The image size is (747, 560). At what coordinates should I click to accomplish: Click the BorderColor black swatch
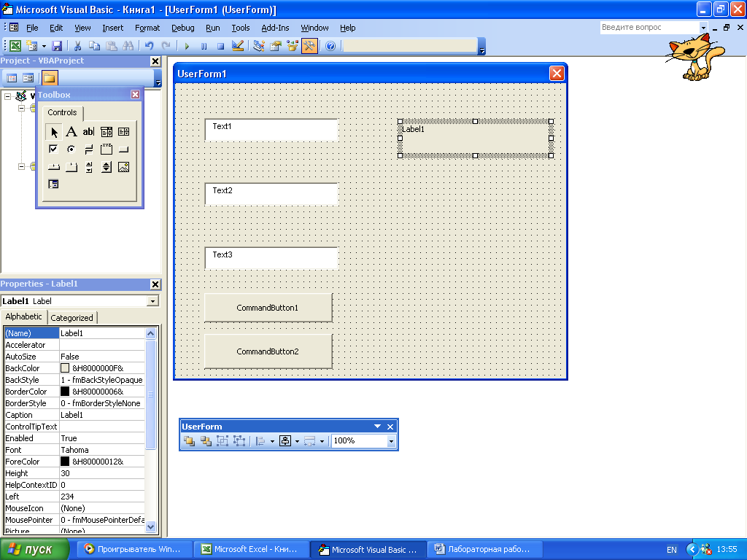(65, 392)
